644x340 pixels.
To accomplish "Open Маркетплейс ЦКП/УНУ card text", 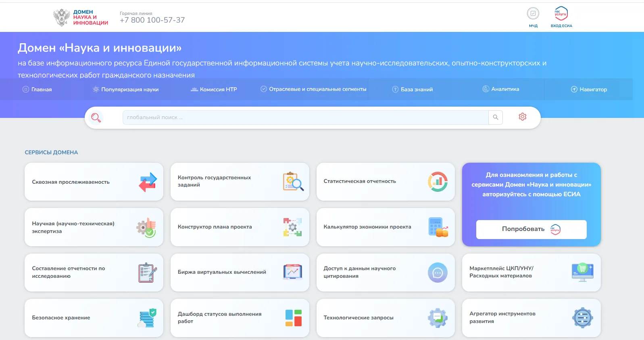I will pyautogui.click(x=501, y=272).
